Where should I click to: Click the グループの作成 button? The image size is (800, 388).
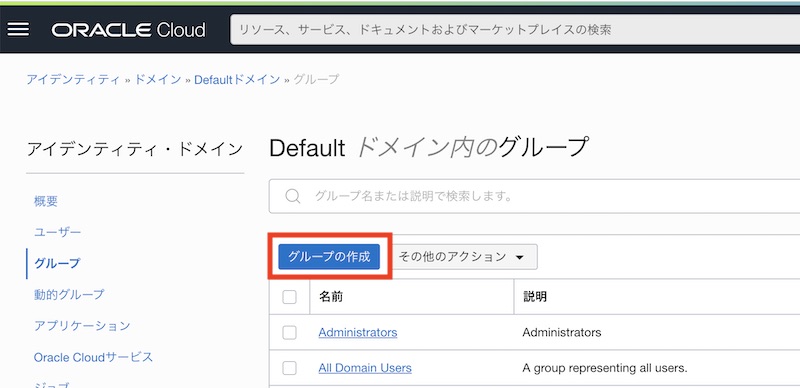click(329, 257)
